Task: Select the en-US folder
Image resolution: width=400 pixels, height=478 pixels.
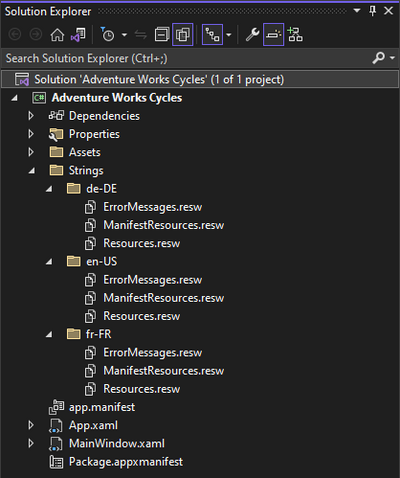Action: 101,261
